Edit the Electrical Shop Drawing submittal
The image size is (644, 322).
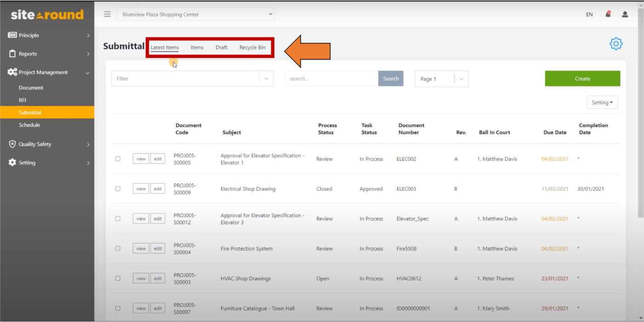pyautogui.click(x=158, y=189)
